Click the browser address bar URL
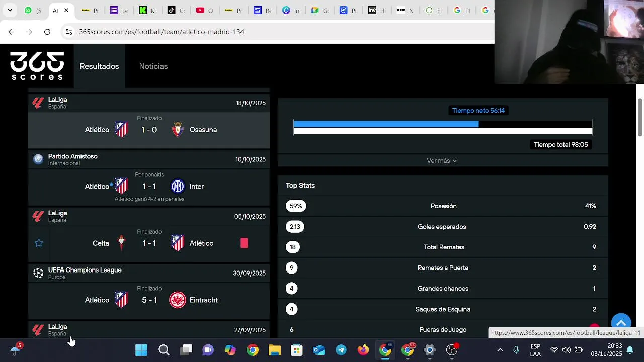The height and width of the screenshot is (362, 644). pos(162,32)
